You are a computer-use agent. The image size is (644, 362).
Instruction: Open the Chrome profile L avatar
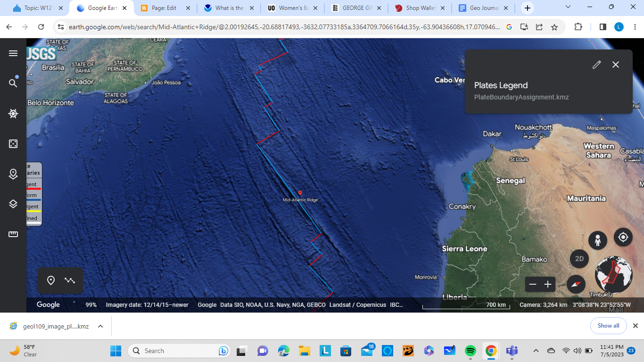click(x=619, y=27)
